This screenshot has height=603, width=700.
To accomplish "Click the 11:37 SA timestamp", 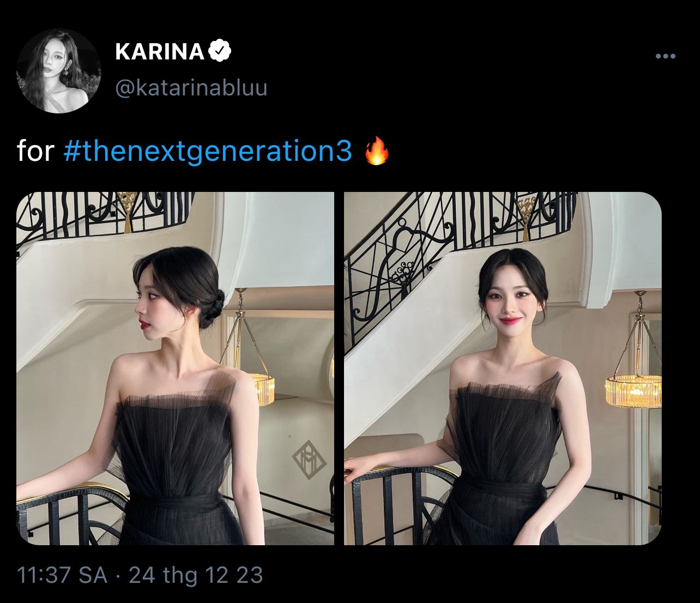I will pos(62,575).
